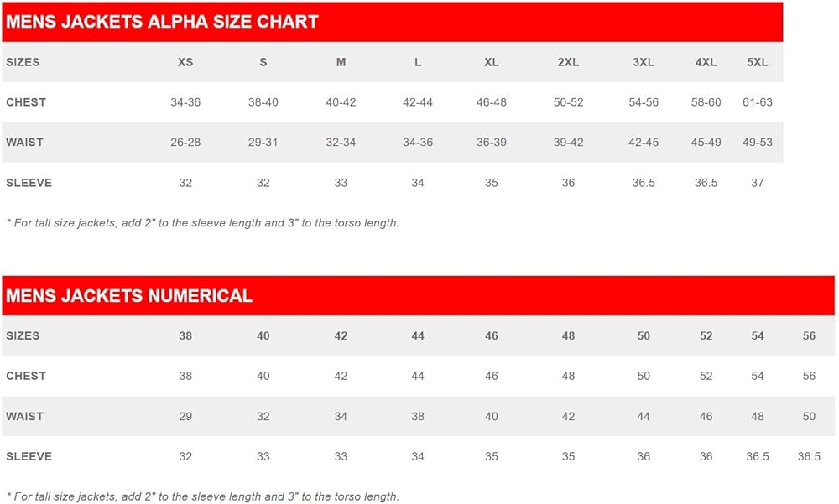Select the 4XL chest range 58-60
The height and width of the screenshot is (504, 839).
point(706,102)
